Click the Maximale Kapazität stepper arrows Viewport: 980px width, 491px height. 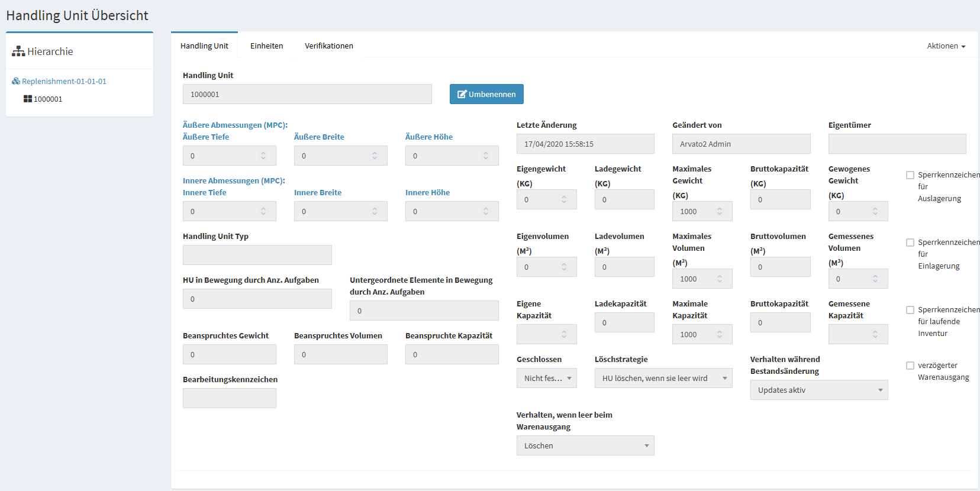[720, 334]
